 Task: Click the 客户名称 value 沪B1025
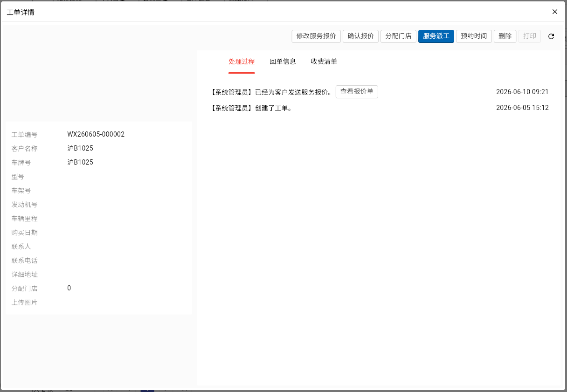click(x=80, y=148)
